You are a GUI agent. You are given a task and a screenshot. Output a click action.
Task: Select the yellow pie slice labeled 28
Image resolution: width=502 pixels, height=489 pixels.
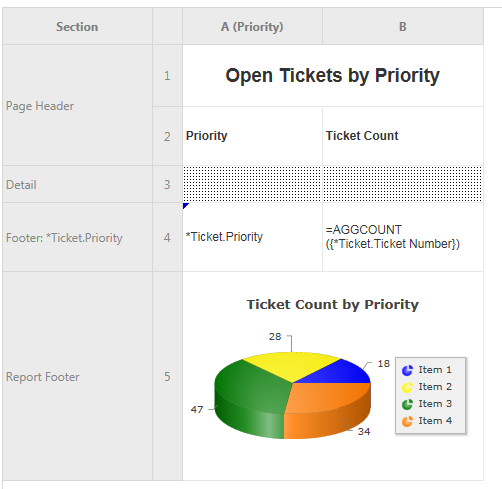coord(292,365)
